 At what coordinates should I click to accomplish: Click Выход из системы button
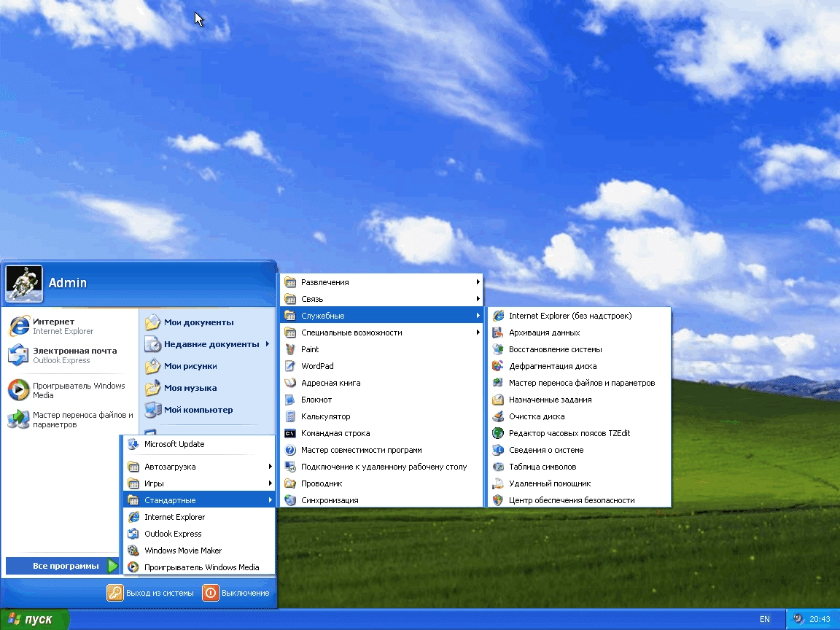pyautogui.click(x=150, y=593)
